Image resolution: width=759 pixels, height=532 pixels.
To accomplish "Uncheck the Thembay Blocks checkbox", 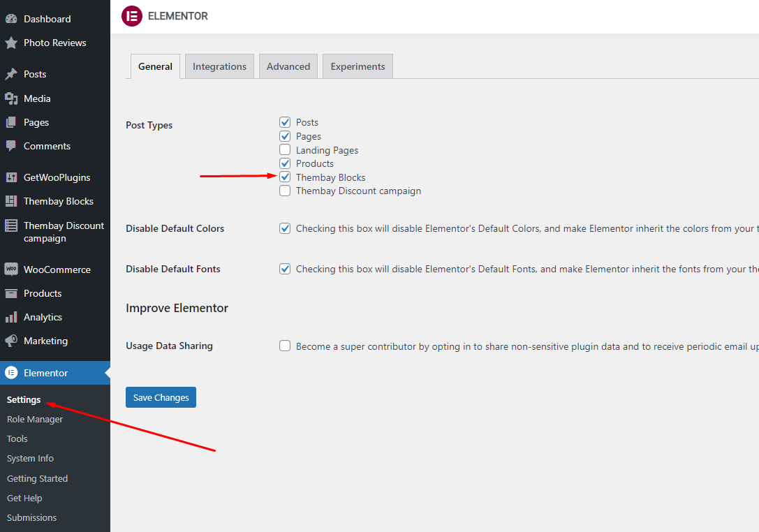I will coord(285,177).
